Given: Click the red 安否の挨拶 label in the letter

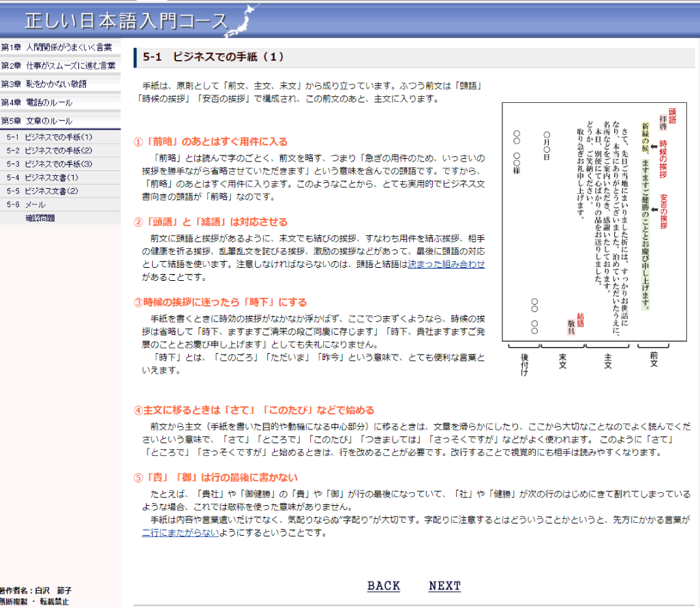Looking at the screenshot, I should (x=663, y=211).
